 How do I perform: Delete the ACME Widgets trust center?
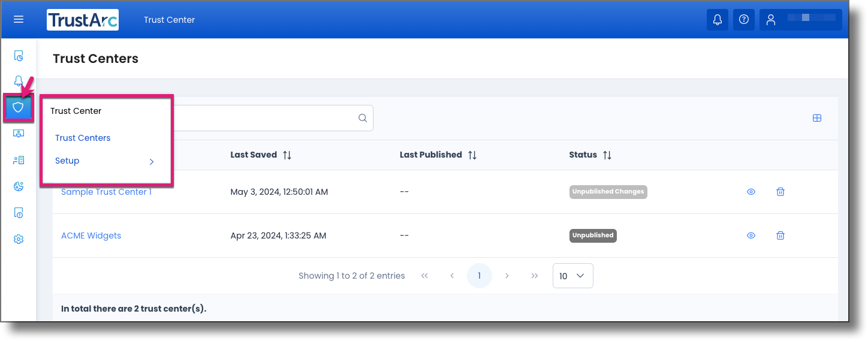(780, 236)
